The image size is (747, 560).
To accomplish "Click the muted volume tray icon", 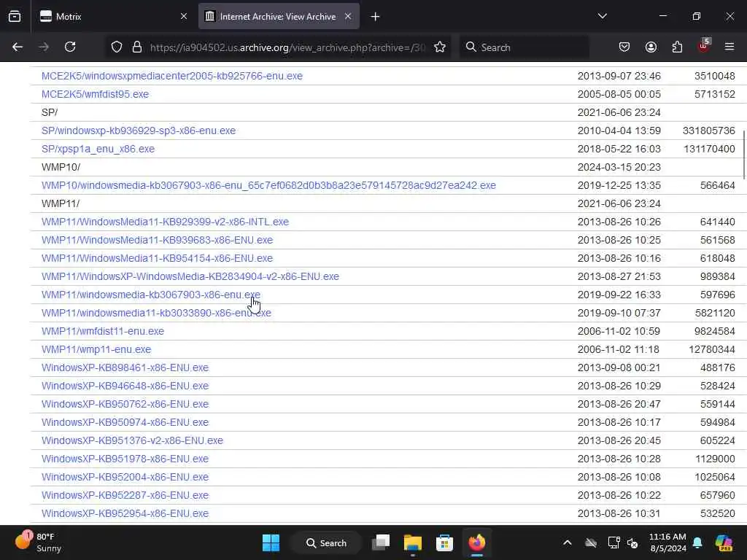I will pyautogui.click(x=632, y=542).
